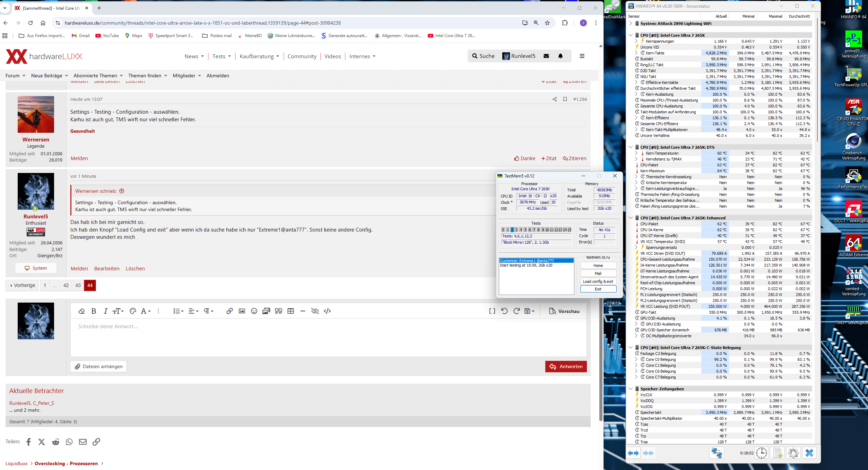Screen dimensions: 868x470
Task: Open Community menu item
Action: pos(302,56)
